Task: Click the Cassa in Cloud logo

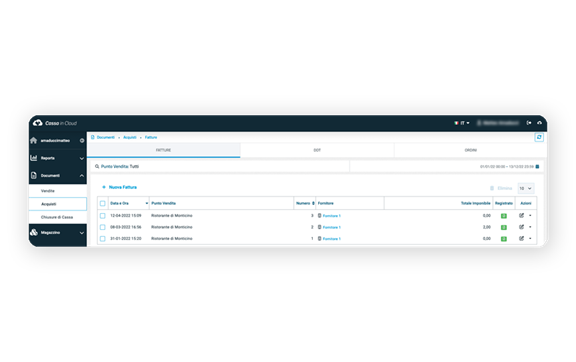Action: (55, 123)
